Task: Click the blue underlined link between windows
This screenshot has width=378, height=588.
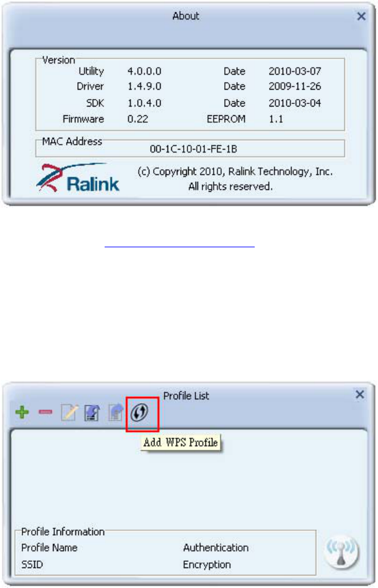Action: click(x=179, y=247)
